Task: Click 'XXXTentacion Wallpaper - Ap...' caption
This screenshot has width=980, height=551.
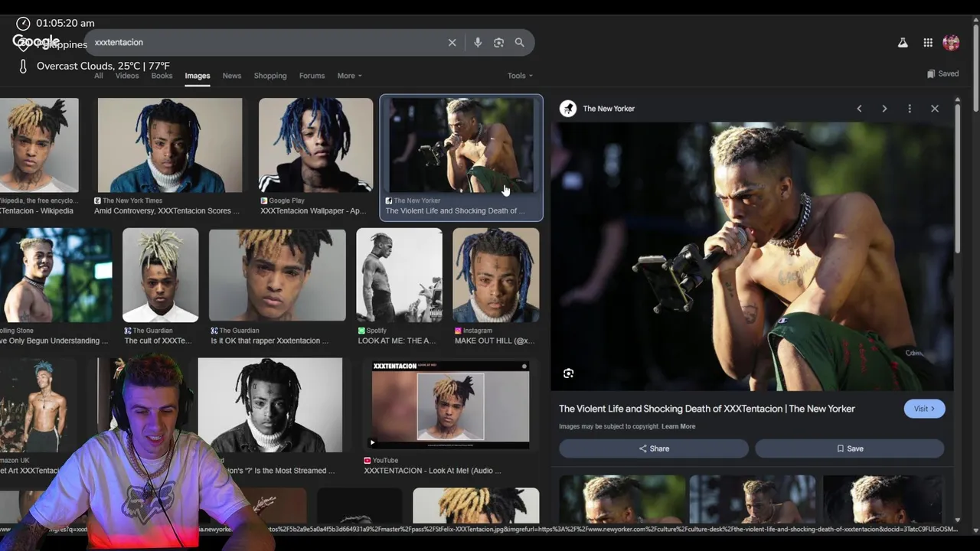Action: (313, 211)
